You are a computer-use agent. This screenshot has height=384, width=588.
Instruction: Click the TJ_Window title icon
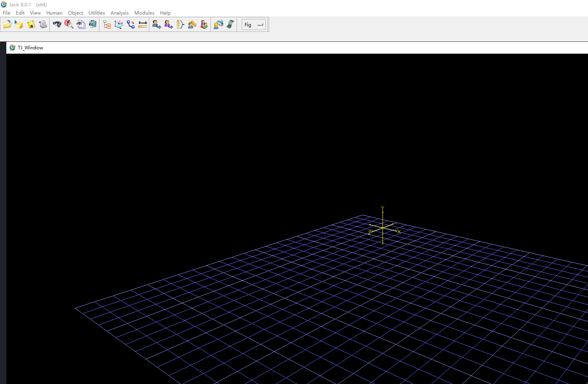[12, 47]
